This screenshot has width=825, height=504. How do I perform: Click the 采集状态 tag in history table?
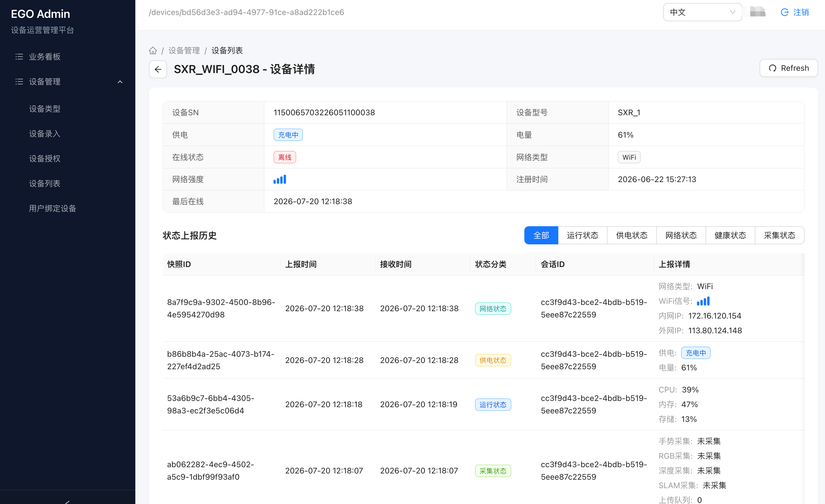pos(493,471)
